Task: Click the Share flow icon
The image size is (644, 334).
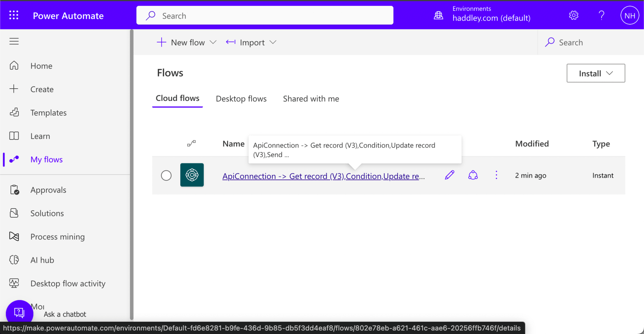Action: coord(473,175)
